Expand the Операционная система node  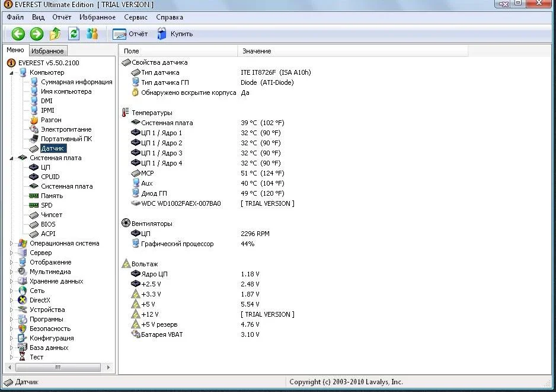pyautogui.click(x=11, y=243)
